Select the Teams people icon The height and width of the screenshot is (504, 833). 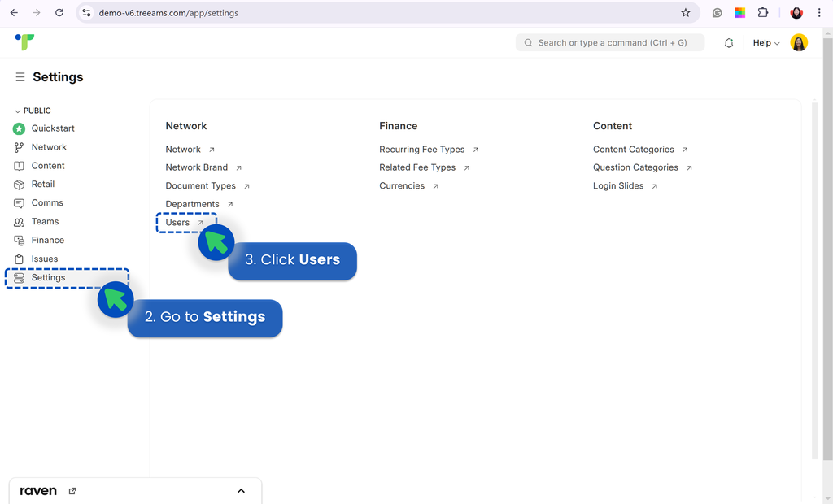[x=18, y=221]
